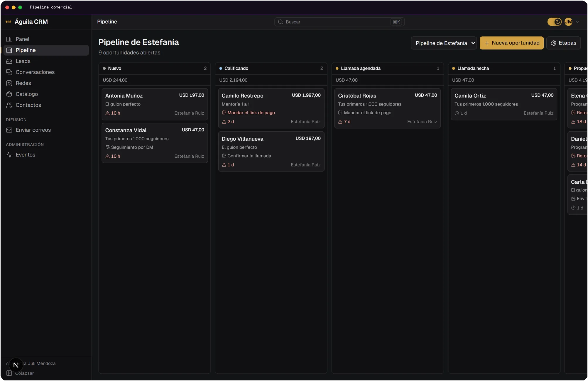The width and height of the screenshot is (588, 381).
Task: Click 'Confirmar la llamada' task text
Action: [249, 156]
